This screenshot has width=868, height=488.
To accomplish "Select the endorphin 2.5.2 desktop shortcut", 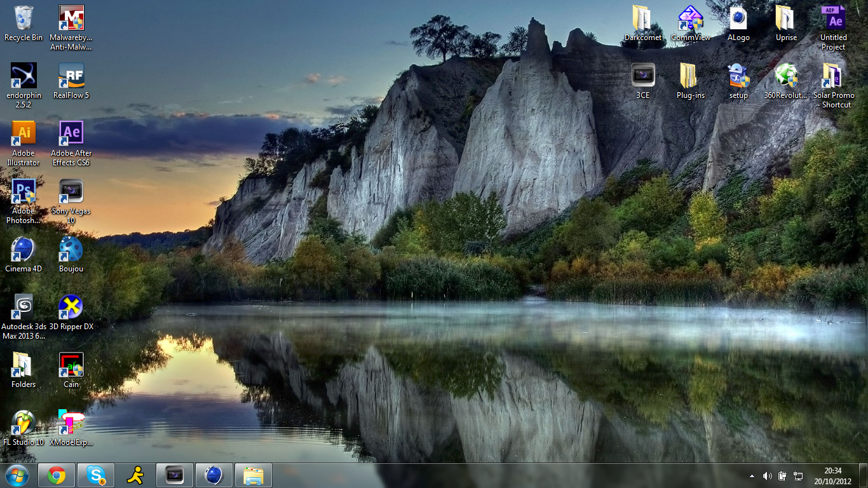I will click(24, 86).
